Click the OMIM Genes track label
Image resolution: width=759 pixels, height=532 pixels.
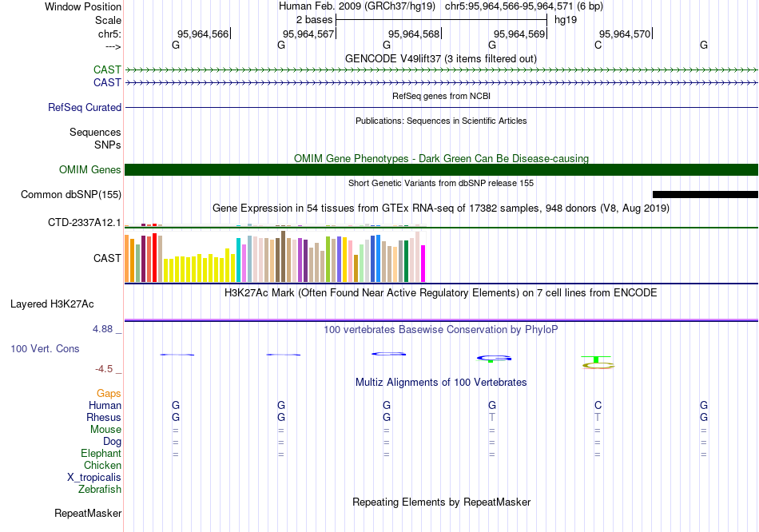[89, 170]
